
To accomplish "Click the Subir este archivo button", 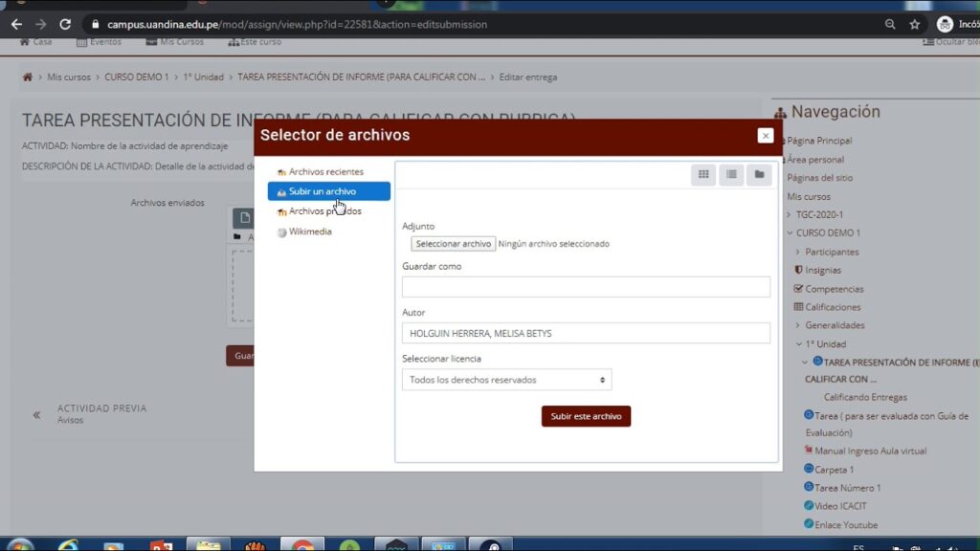I will tap(586, 416).
